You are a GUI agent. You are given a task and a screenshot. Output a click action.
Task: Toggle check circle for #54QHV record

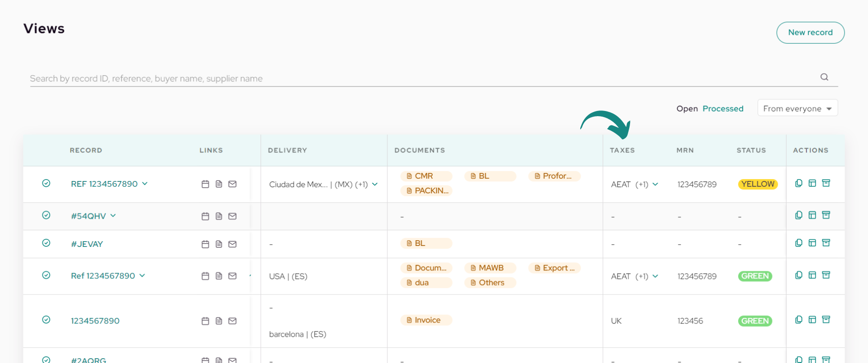coord(46,215)
